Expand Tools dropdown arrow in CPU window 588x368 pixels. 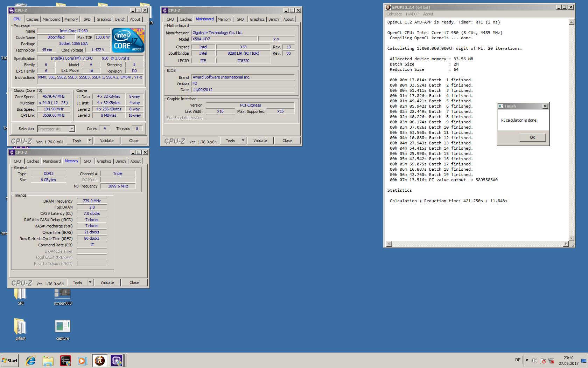[90, 141]
